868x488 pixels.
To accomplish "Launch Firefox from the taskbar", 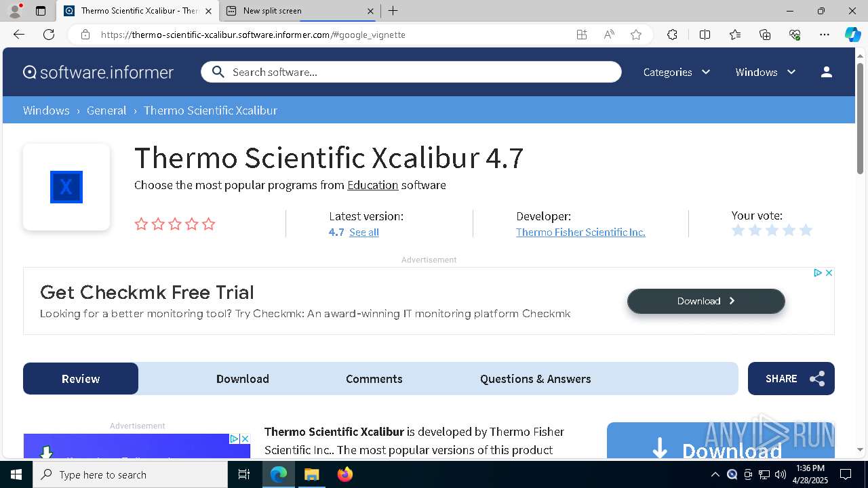I will (x=344, y=474).
